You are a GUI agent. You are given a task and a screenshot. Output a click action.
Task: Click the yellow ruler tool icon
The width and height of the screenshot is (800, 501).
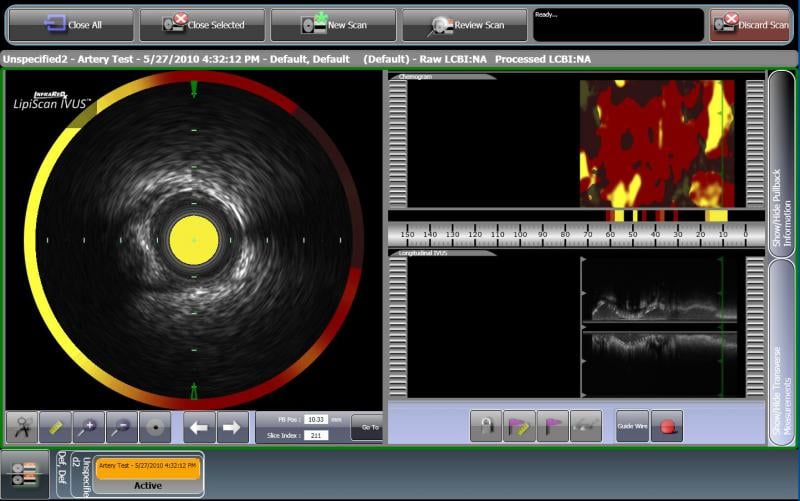click(55, 427)
